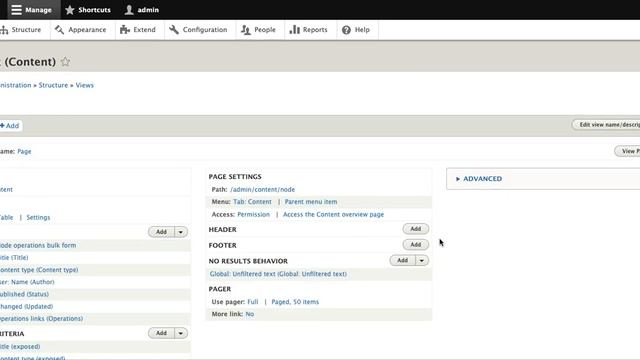Click the format Settings link
640x360 pixels.
point(38,218)
